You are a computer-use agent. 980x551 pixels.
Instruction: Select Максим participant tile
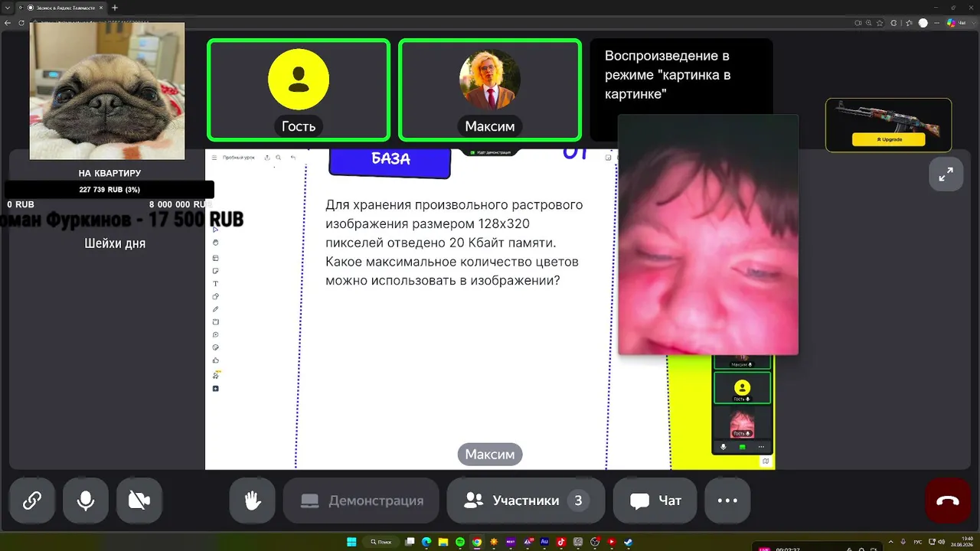490,90
